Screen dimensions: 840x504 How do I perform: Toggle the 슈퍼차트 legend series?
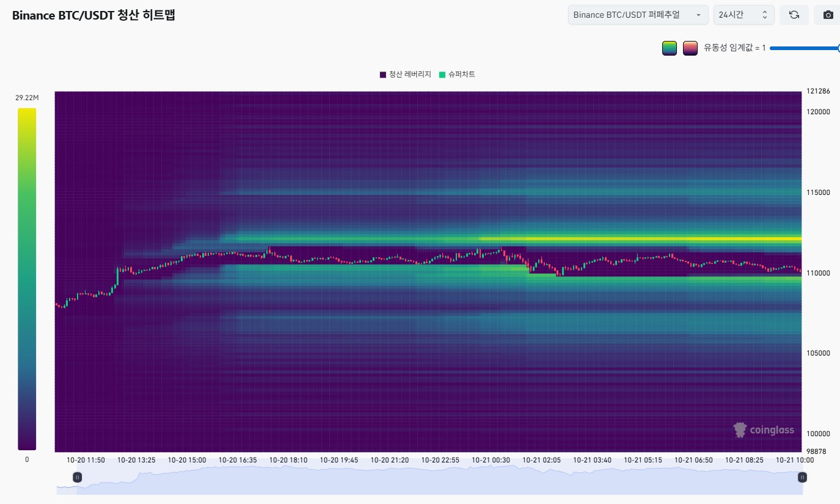[x=457, y=75]
